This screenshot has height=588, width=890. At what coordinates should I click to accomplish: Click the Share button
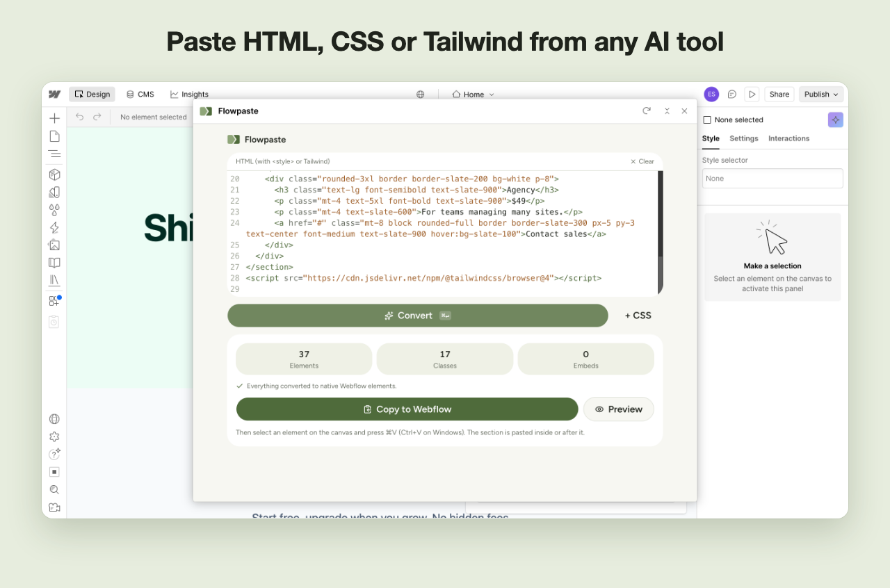779,95
